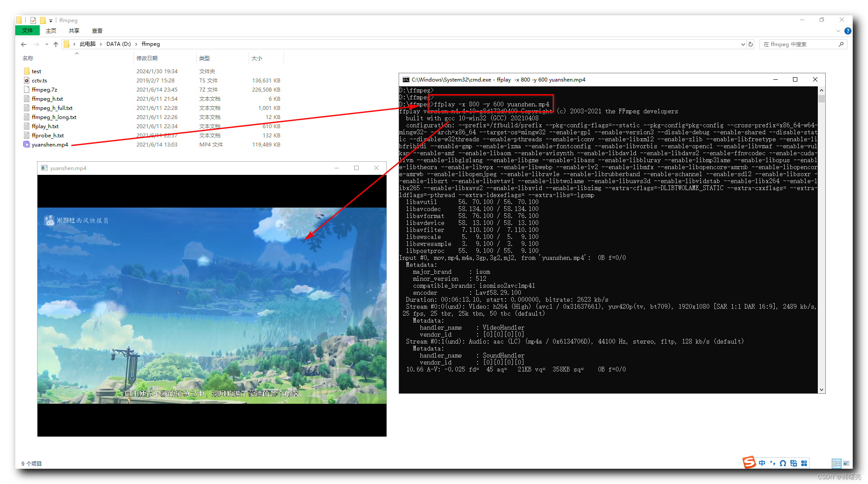Navigate up one folder level
This screenshot has height=484, width=868.
56,44
